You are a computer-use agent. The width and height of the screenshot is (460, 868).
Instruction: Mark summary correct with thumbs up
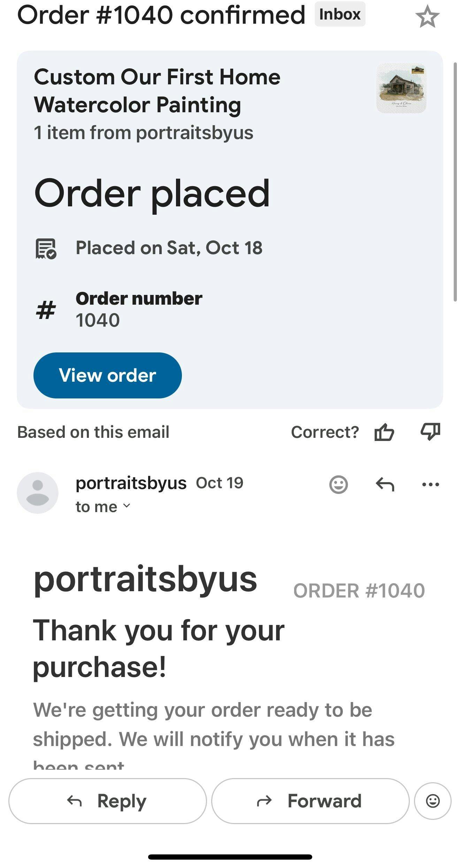[x=384, y=432]
